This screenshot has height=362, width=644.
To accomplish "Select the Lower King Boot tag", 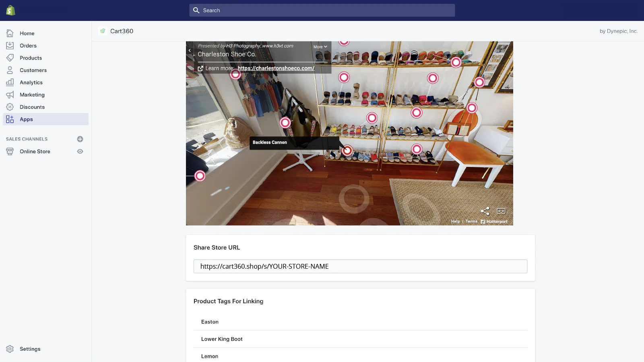I will click(222, 339).
